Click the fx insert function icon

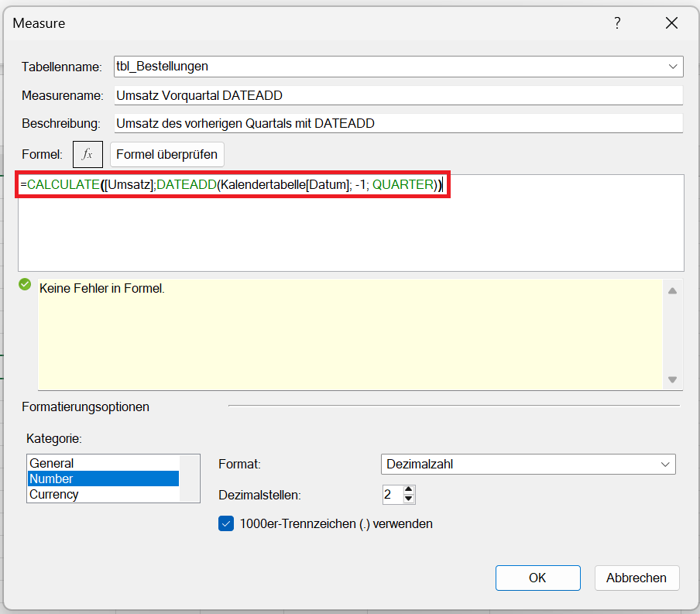point(87,154)
